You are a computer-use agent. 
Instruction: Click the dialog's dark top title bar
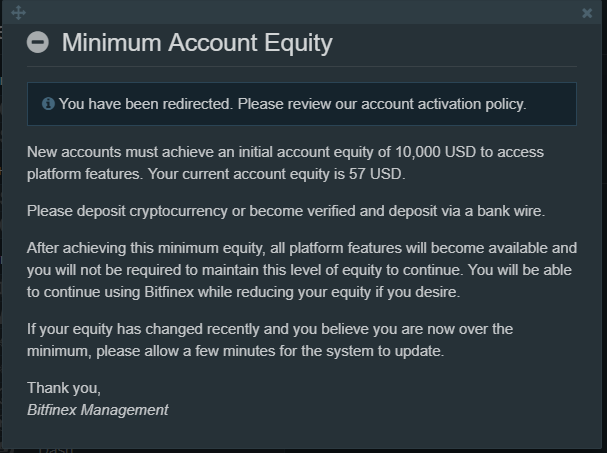coord(302,13)
